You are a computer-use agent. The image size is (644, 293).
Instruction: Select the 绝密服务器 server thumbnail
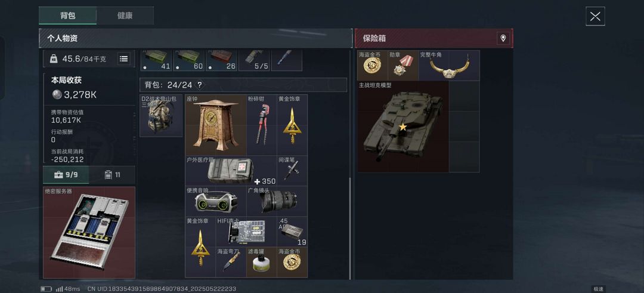click(x=89, y=233)
